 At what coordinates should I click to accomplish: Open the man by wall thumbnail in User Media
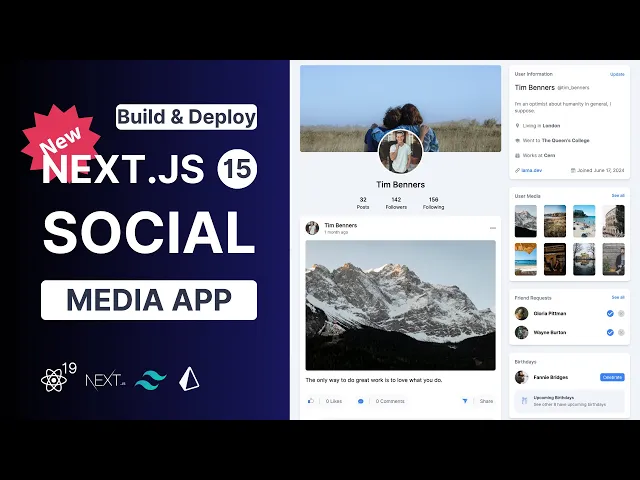[613, 259]
